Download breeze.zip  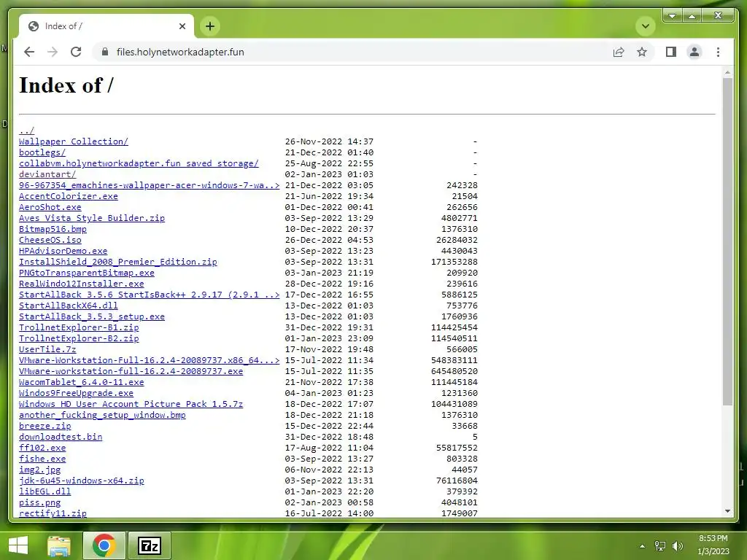44,426
